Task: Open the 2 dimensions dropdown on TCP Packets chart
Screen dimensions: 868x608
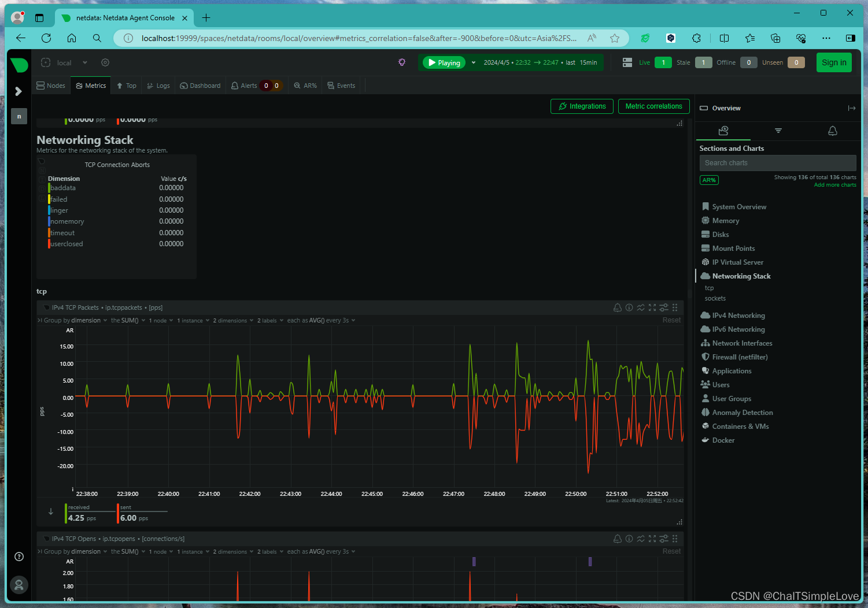Action: [233, 320]
